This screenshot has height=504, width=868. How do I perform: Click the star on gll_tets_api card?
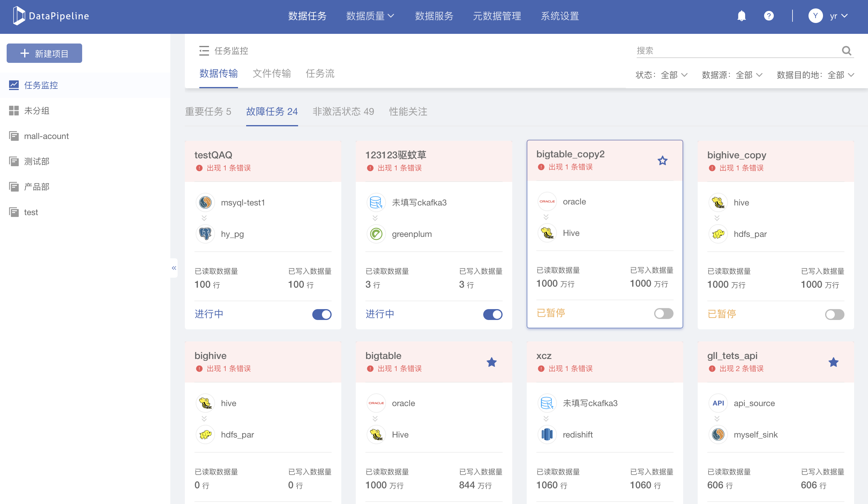[833, 362]
